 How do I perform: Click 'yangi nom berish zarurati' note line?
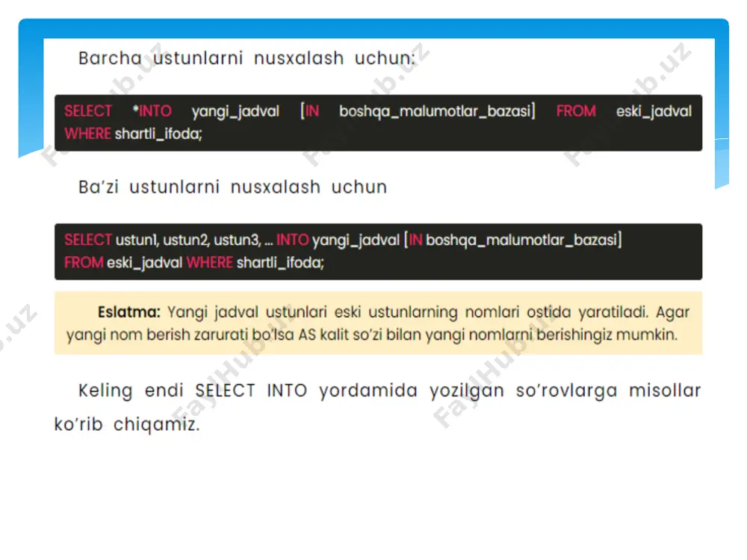(371, 335)
